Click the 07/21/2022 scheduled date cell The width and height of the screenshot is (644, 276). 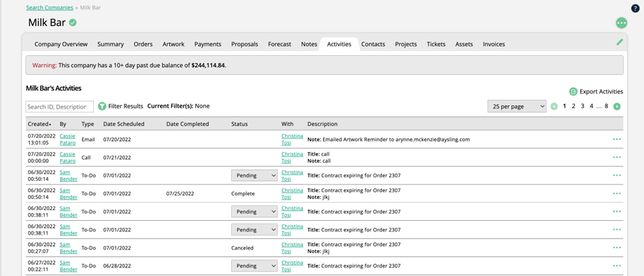[x=117, y=158]
